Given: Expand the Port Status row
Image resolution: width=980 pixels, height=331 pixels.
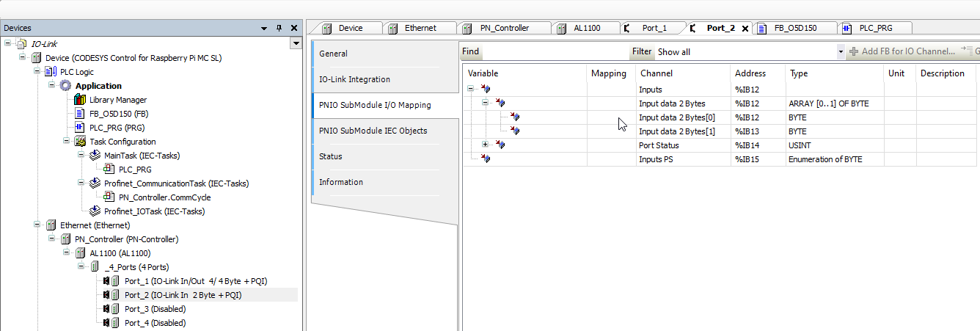Looking at the screenshot, I should tap(485, 145).
